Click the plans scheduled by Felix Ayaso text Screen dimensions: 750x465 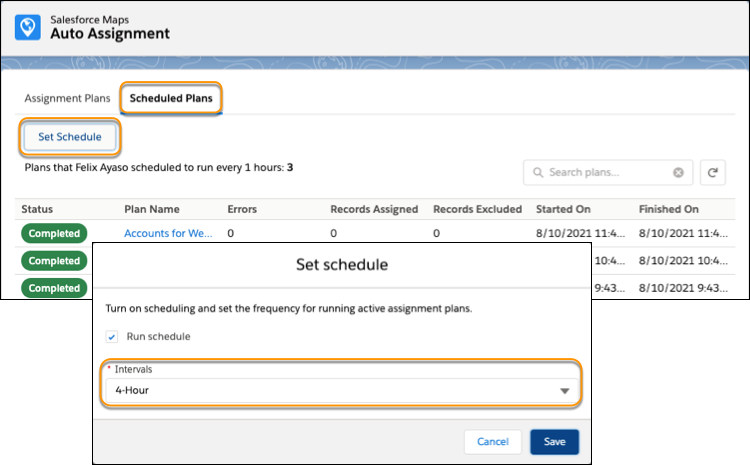pyautogui.click(x=159, y=167)
